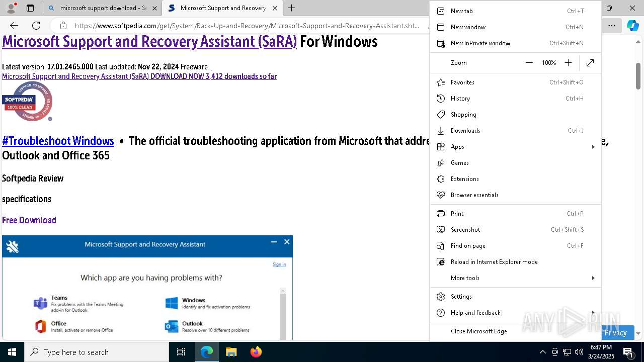Click the Edge taskbar icon

[207, 352]
